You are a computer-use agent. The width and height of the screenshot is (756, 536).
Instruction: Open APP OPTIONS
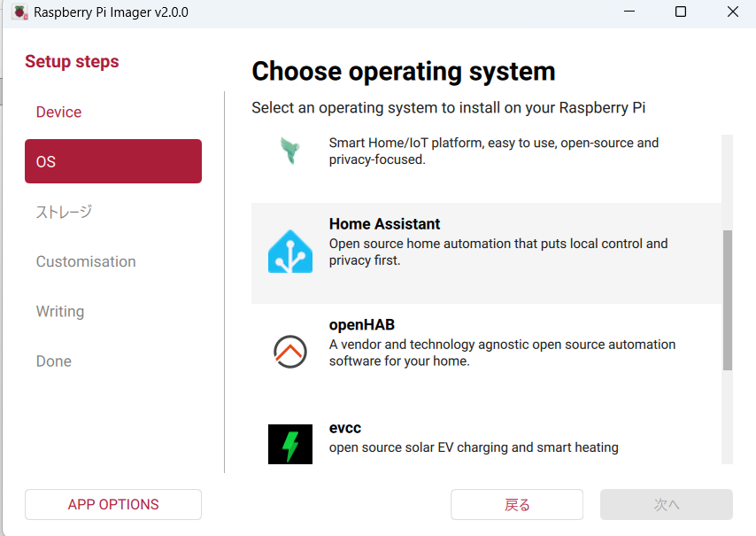coord(113,504)
